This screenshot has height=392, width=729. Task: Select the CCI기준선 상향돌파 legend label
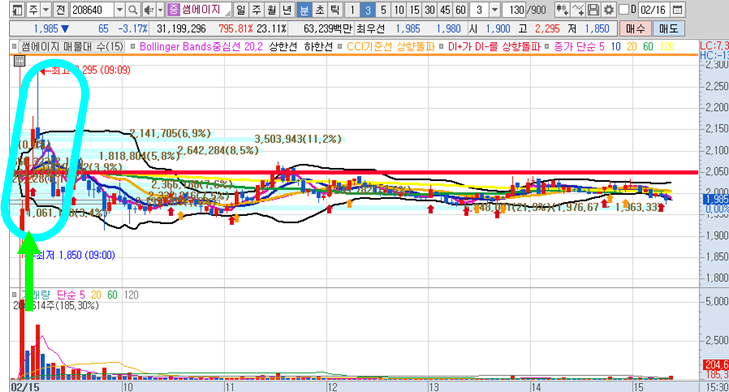390,47
